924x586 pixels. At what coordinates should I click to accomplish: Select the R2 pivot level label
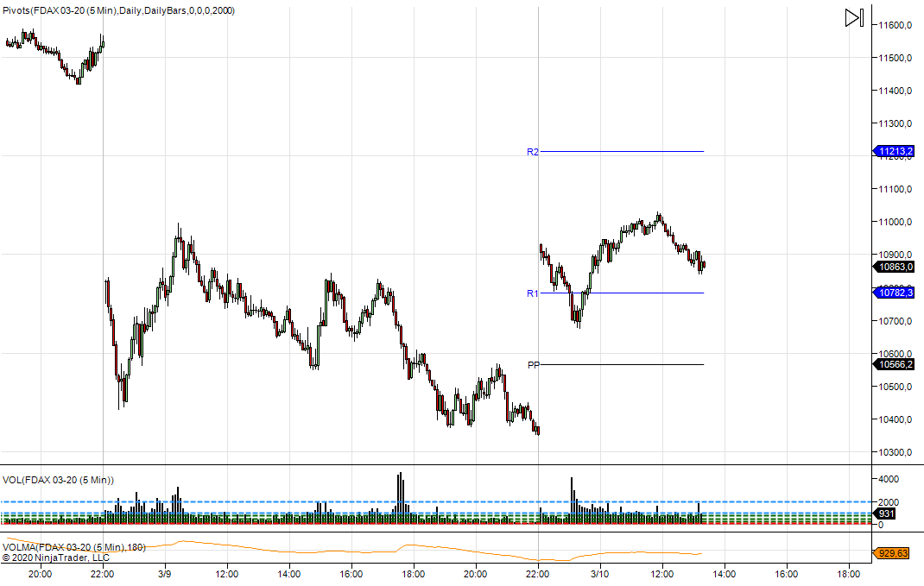[x=533, y=152]
